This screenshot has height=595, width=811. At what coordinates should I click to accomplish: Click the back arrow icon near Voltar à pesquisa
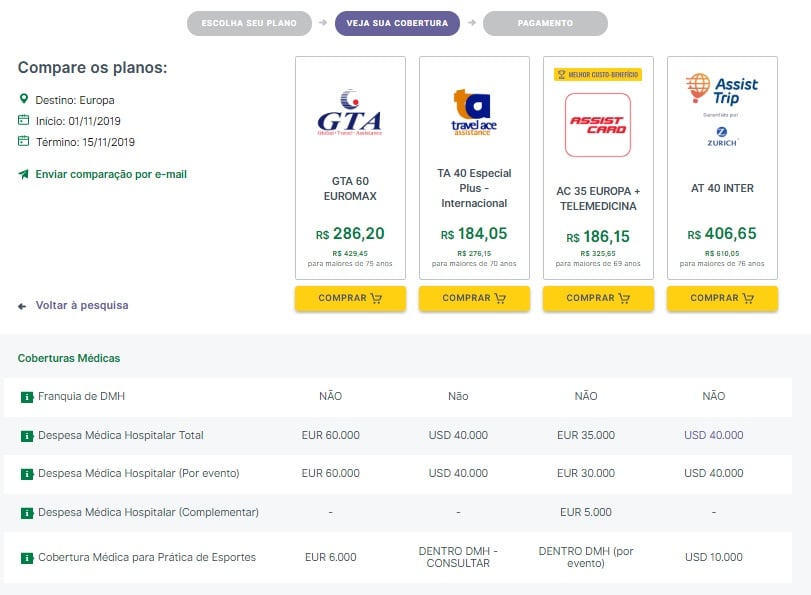point(22,306)
